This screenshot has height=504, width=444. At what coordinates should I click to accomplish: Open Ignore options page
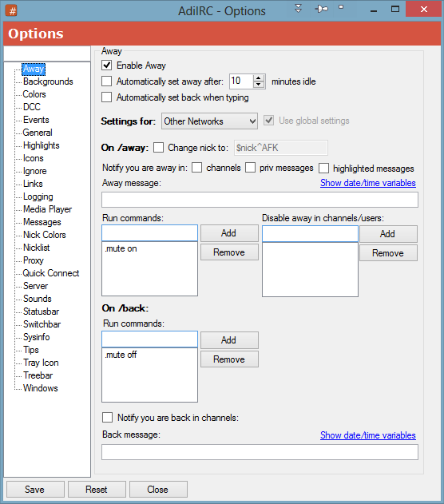pos(35,171)
